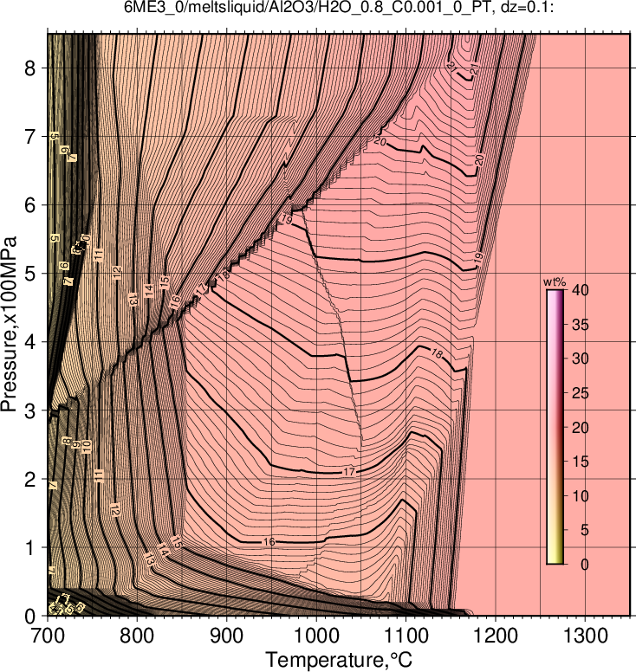This screenshot has height=672, width=636.
Task: Click the 2 tick label on pressure axis
Action: click(30, 479)
